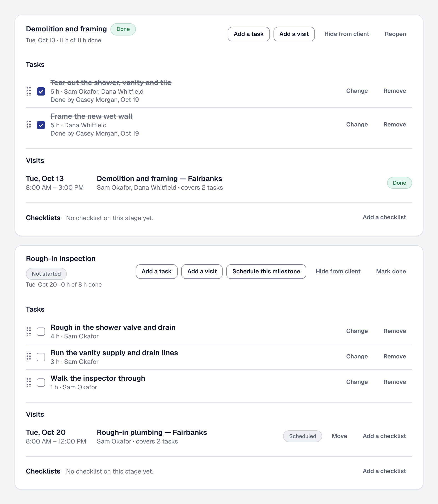Image resolution: width=438 pixels, height=504 pixels.
Task: Add a visit to Demolition and framing
Action: coord(294,34)
